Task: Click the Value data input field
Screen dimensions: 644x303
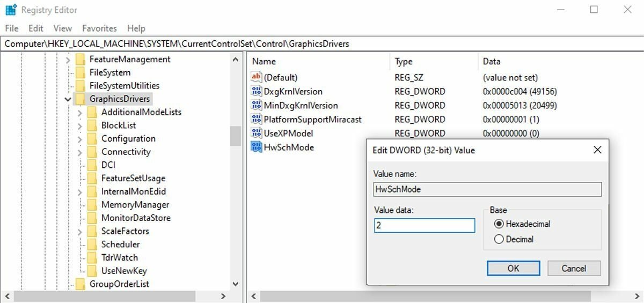Action: pyautogui.click(x=425, y=226)
